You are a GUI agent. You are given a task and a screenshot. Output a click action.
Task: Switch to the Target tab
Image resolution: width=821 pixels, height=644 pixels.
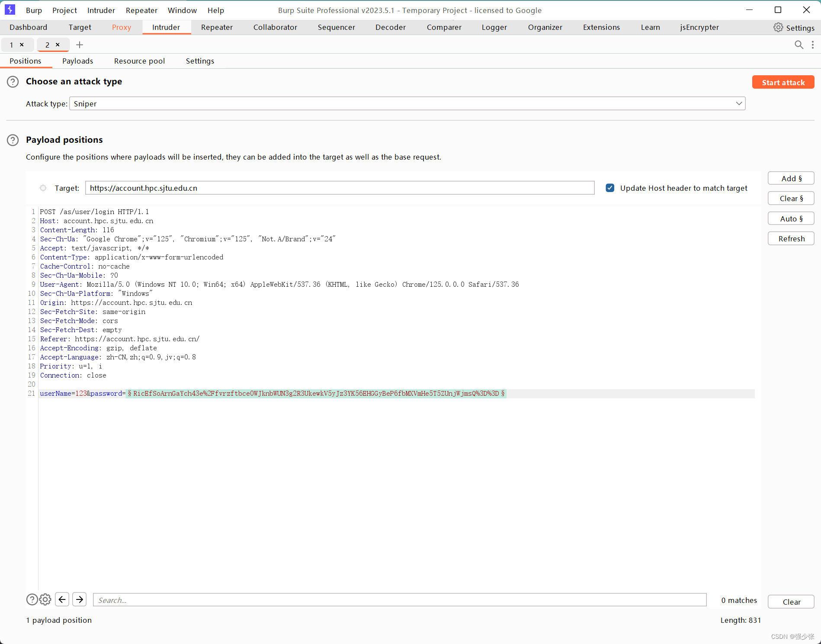[x=80, y=27]
